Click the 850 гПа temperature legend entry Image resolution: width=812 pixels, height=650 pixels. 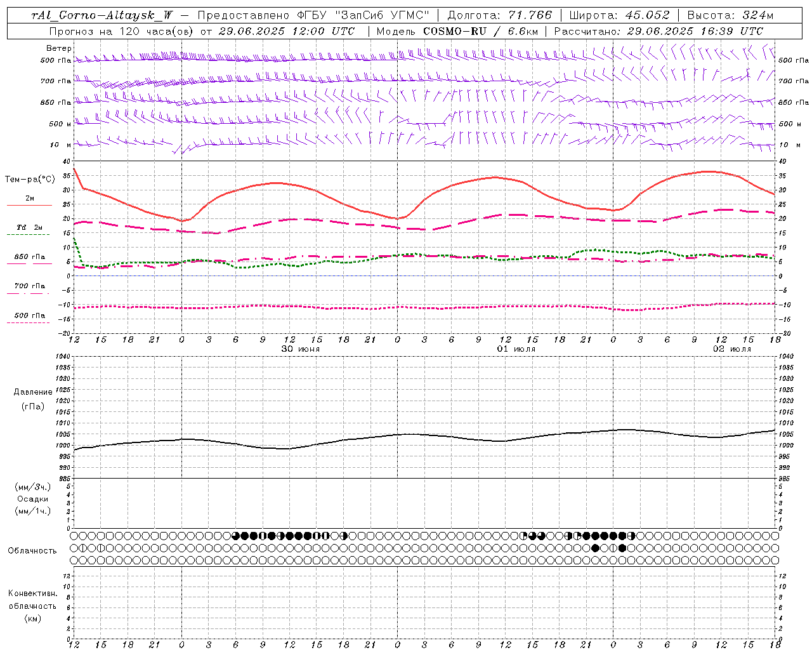point(30,257)
